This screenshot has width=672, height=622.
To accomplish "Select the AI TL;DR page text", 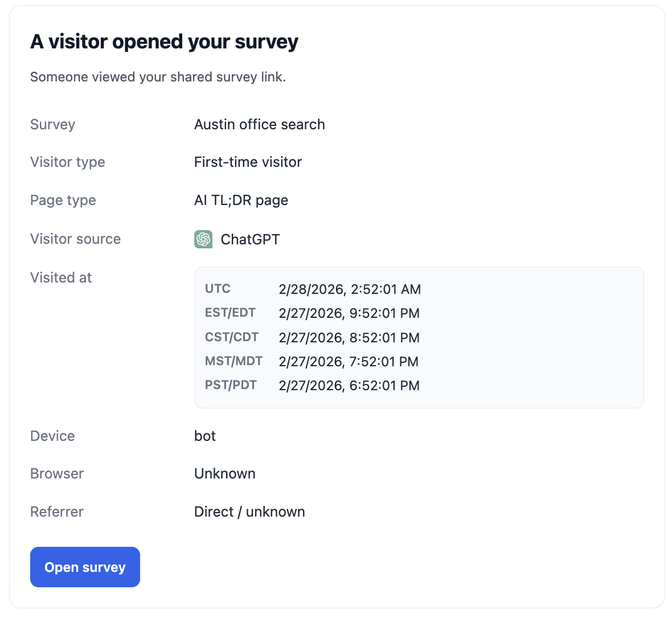I will click(241, 200).
